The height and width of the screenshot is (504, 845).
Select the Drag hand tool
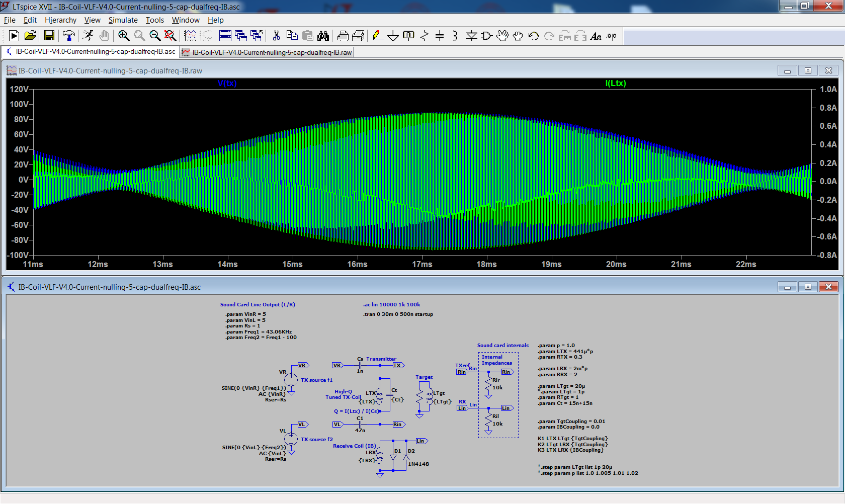[x=518, y=36]
